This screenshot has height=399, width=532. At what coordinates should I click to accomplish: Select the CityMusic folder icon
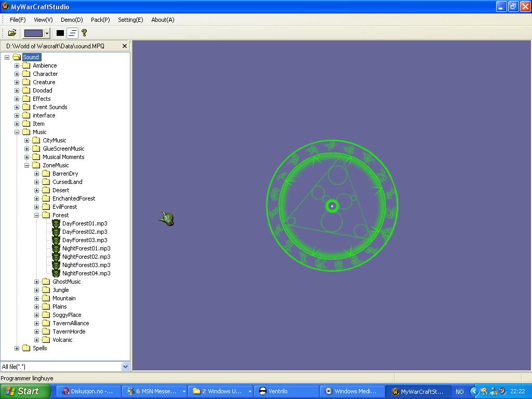pyautogui.click(x=36, y=140)
